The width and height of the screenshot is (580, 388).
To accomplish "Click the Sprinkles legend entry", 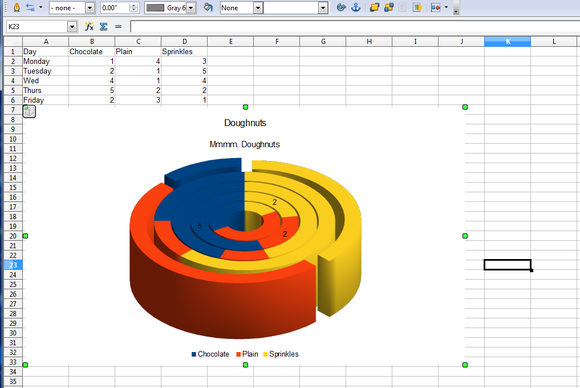I will 280,354.
